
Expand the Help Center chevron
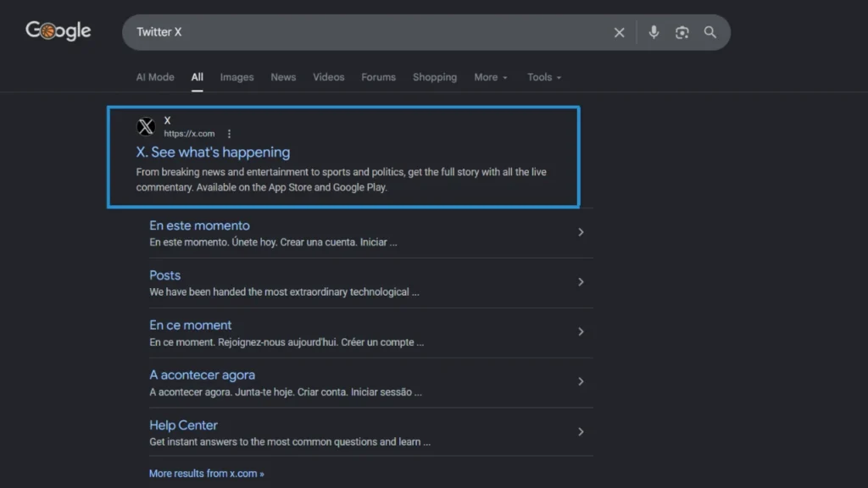point(581,431)
